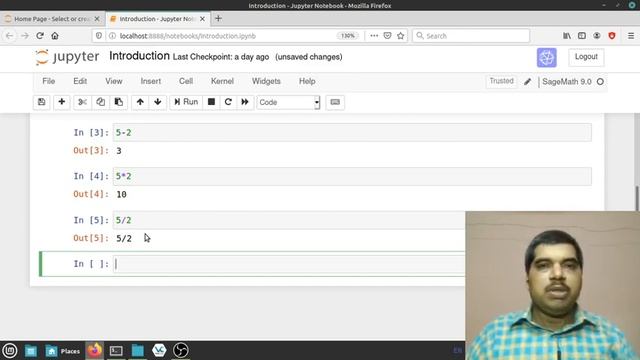The image size is (640, 360).
Task: Open the Widgets menu
Action: click(x=266, y=81)
